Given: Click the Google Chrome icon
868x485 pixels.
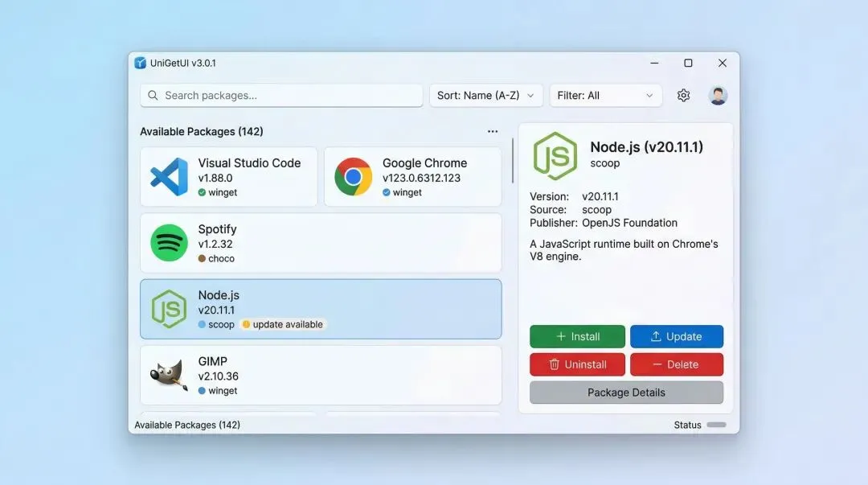Looking at the screenshot, I should point(353,177).
